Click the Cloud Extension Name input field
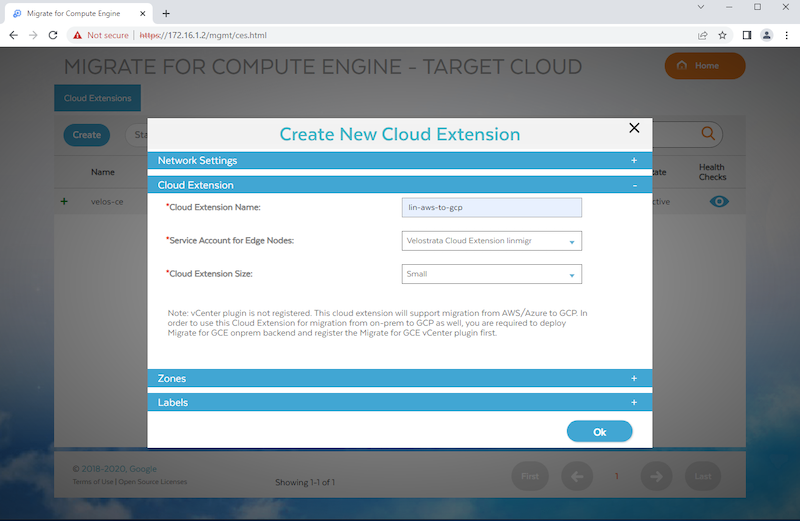The width and height of the screenshot is (800, 521). [x=490, y=207]
